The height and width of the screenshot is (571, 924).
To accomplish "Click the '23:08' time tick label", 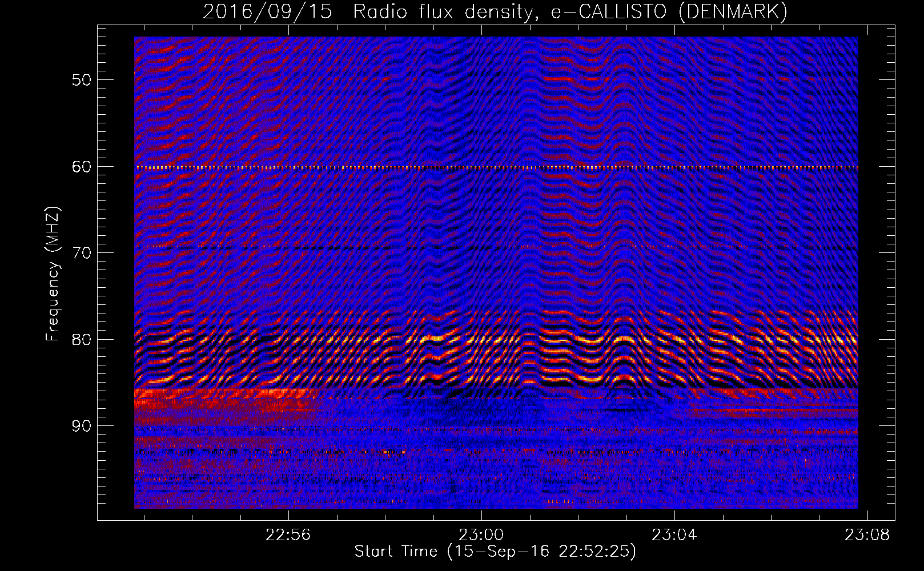I will pyautogui.click(x=867, y=534).
